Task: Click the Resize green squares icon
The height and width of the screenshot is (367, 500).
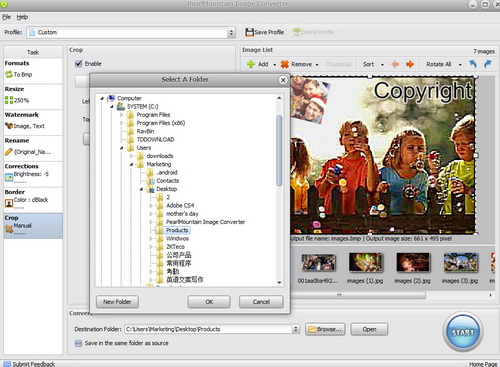Action: 9,100
